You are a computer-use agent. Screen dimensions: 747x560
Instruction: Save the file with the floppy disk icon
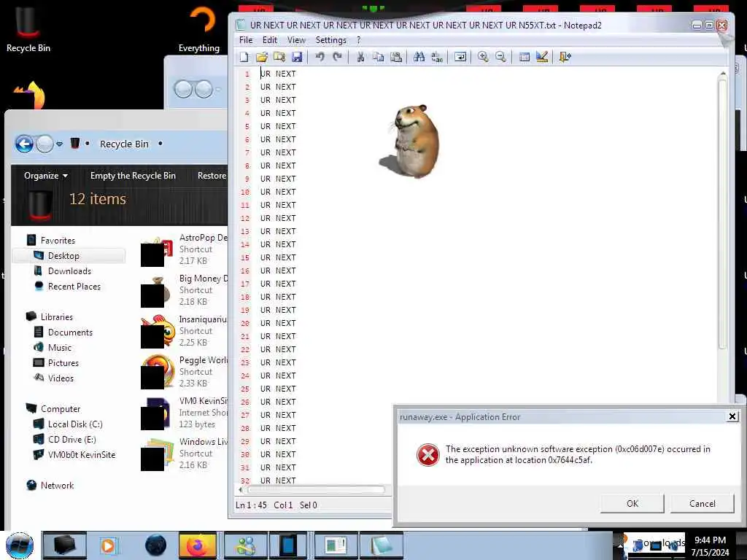(297, 57)
